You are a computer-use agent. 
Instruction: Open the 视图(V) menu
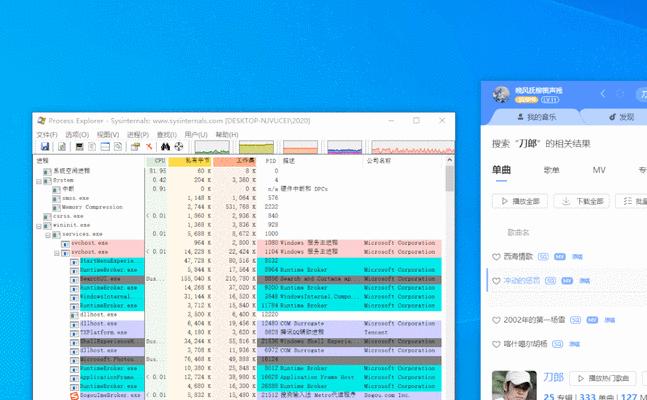[108, 135]
